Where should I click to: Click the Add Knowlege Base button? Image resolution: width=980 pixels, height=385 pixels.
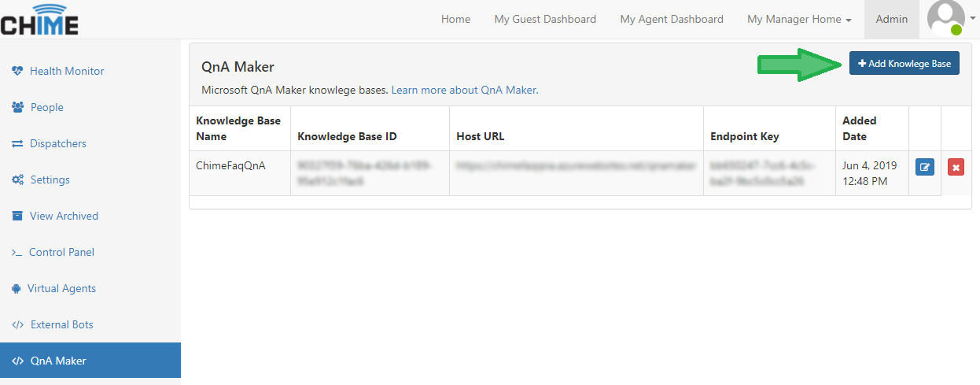(904, 63)
